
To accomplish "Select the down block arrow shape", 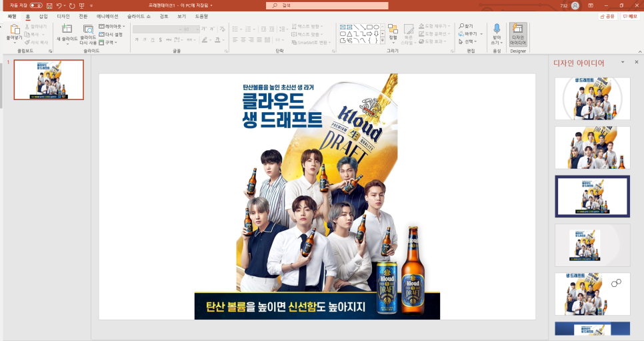I will coord(376,34).
